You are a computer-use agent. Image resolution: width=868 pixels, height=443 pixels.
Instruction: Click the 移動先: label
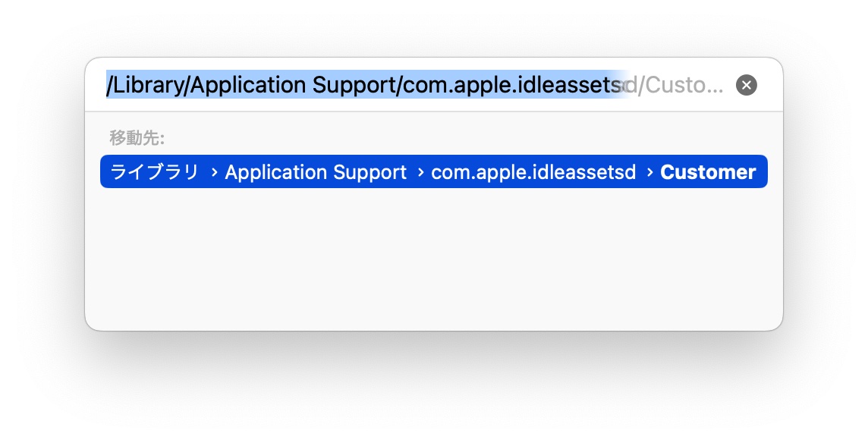137,138
